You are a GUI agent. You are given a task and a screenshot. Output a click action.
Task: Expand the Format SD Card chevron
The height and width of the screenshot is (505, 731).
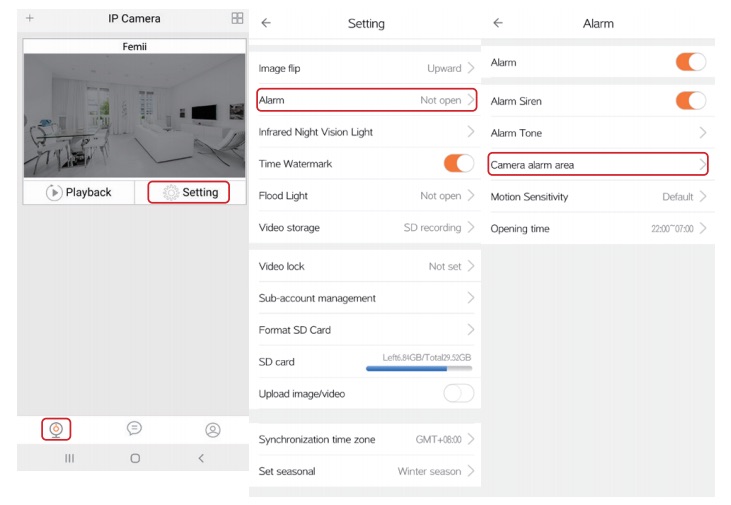click(x=471, y=330)
